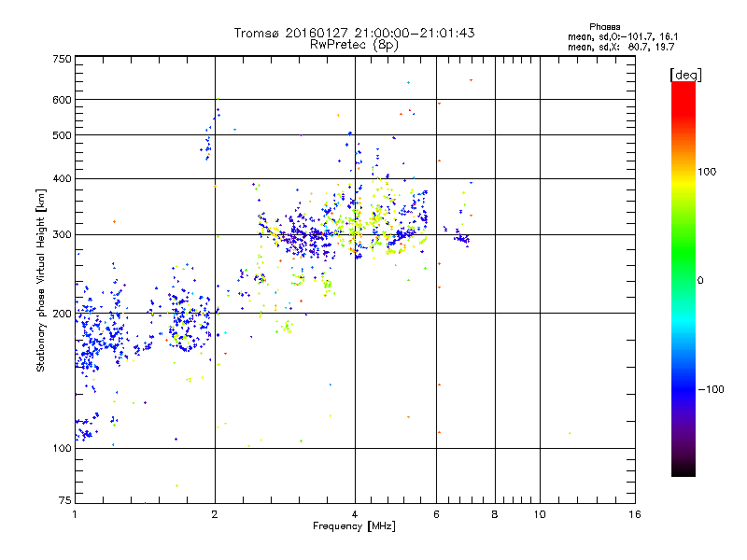Screen dimensions: 747x560
Task: Click the frequency axis tick label '1'
Action: pos(75,514)
